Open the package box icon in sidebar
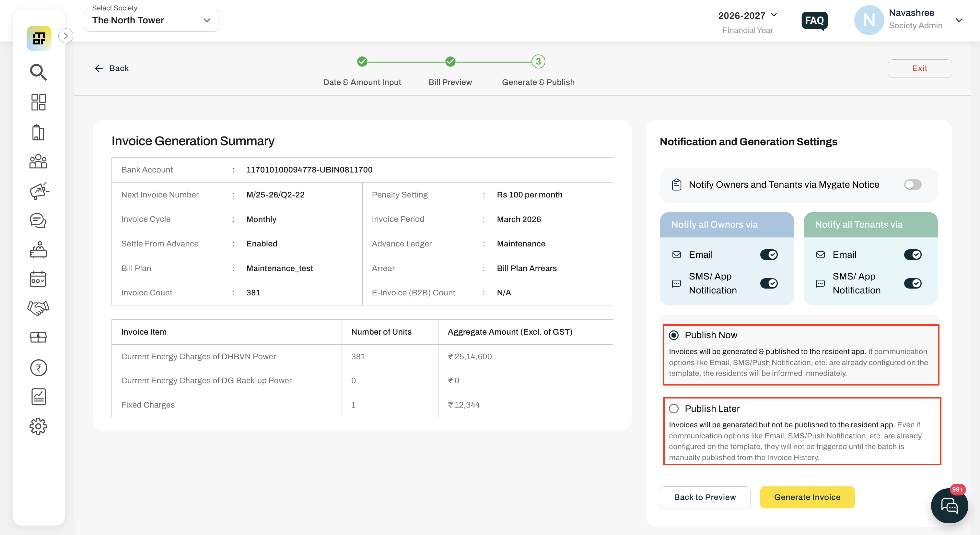Image resolution: width=980 pixels, height=535 pixels. tap(38, 337)
